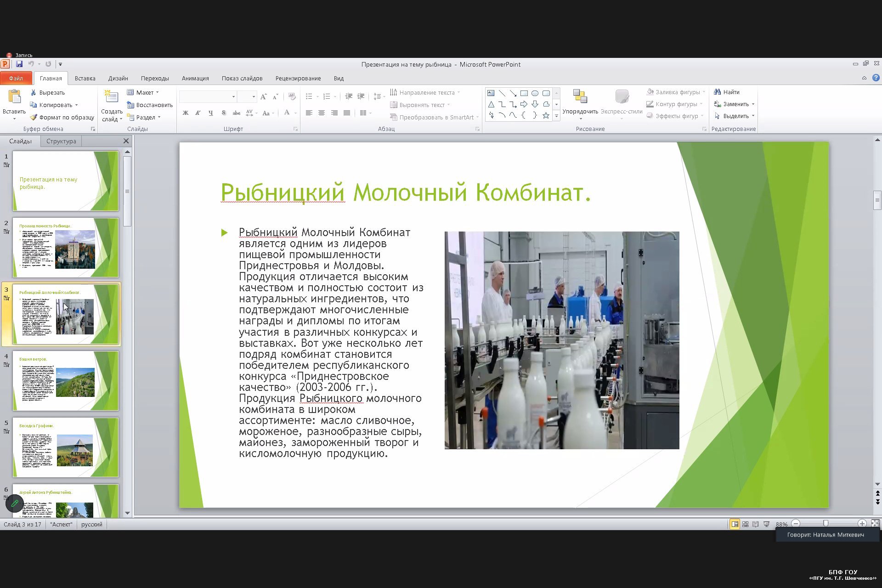This screenshot has width=882, height=588.
Task: Start Slide Show from status bar icon
Action: coord(766,524)
